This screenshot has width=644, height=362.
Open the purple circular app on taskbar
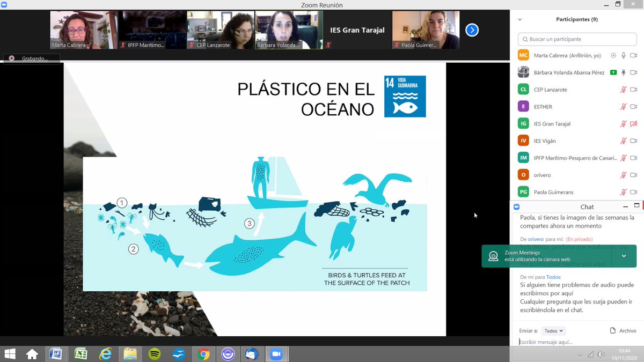click(228, 354)
